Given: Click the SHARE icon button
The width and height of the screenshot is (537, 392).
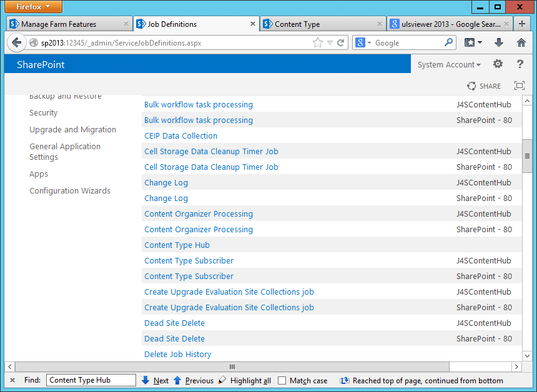Looking at the screenshot, I should click(483, 86).
